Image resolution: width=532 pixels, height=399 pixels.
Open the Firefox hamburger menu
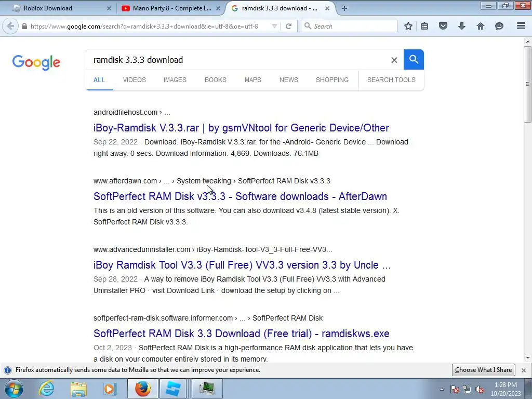pos(521,26)
